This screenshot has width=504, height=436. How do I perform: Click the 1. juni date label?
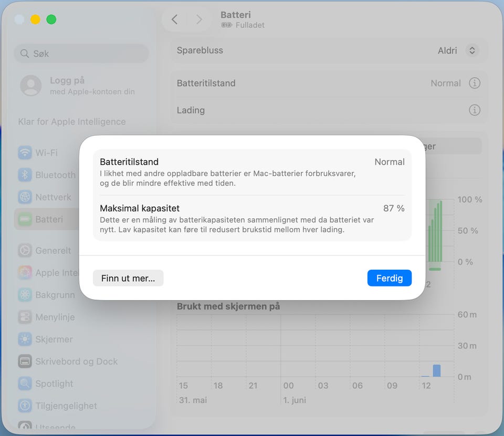pos(295,400)
